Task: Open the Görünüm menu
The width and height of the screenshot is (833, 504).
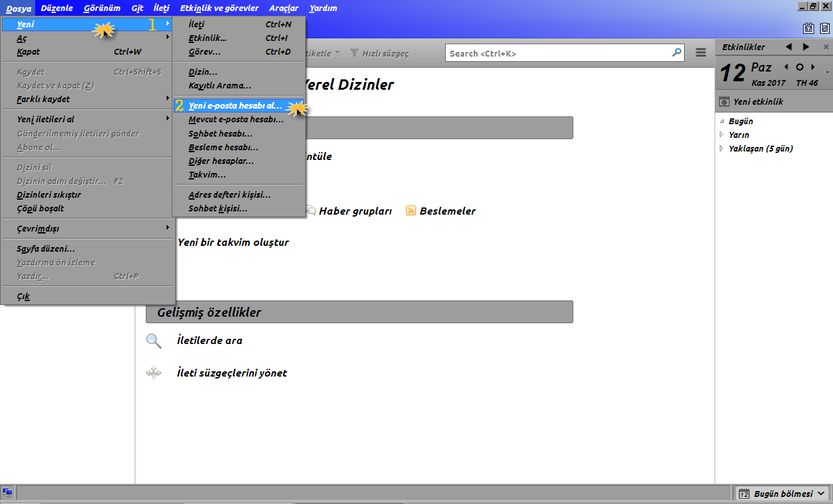Action: tap(102, 8)
